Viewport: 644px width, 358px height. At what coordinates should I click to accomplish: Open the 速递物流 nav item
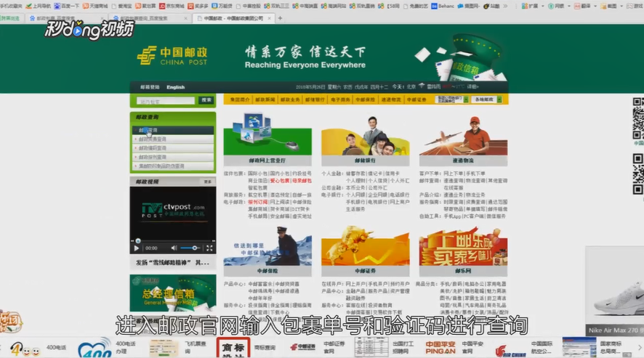(390, 99)
